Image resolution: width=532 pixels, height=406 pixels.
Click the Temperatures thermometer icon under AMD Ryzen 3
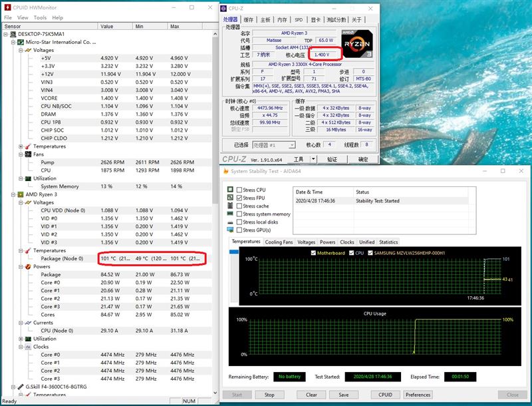point(27,251)
